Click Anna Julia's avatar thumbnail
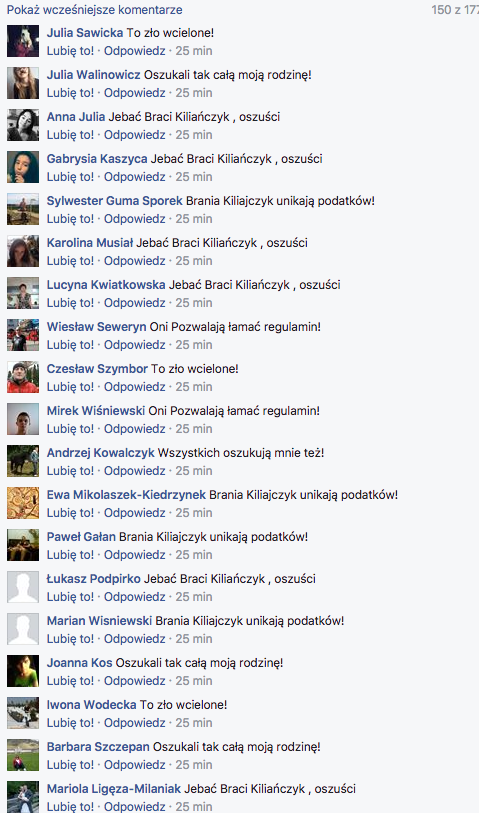479x813 pixels. pyautogui.click(x=23, y=125)
